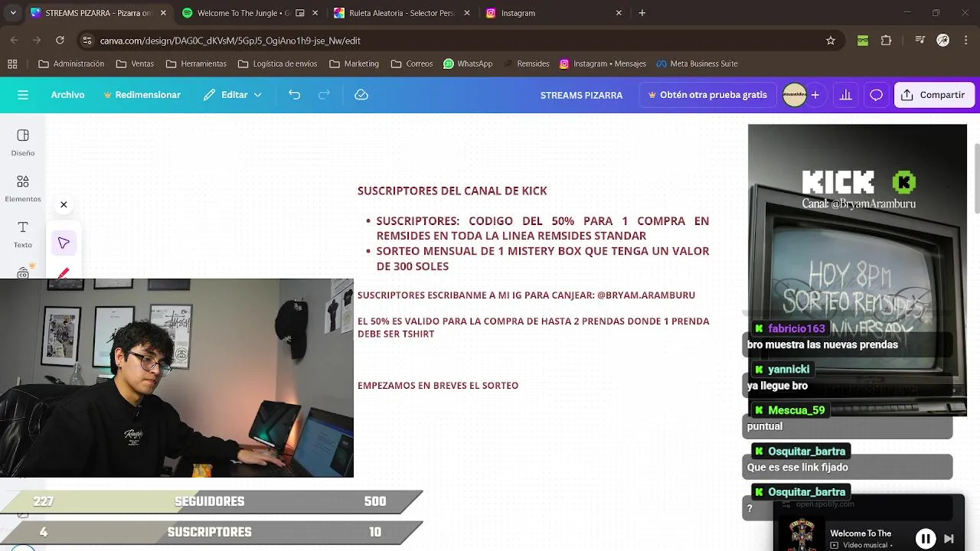Open tab search dropdown arrow
Screen dimensions: 980x551
13,13
